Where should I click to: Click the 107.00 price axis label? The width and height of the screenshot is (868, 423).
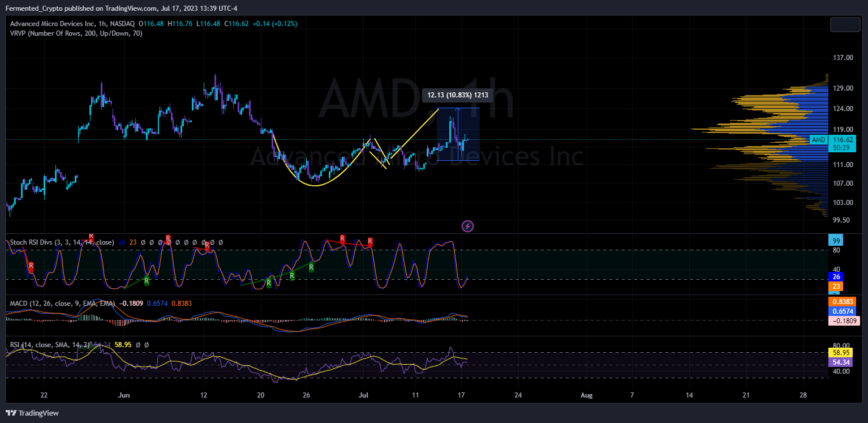tap(844, 183)
